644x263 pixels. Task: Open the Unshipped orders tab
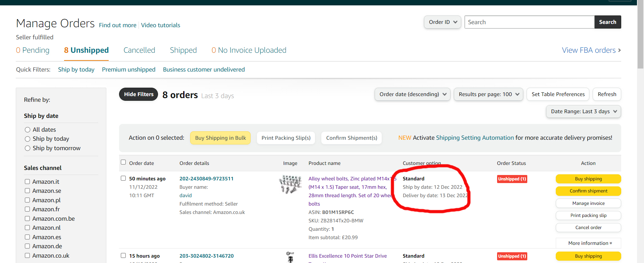click(86, 50)
